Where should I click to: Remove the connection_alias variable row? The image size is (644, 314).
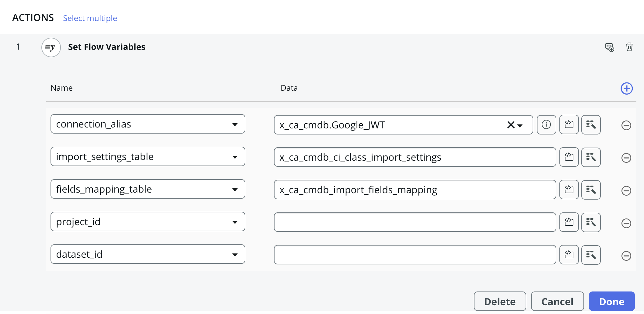tap(626, 125)
